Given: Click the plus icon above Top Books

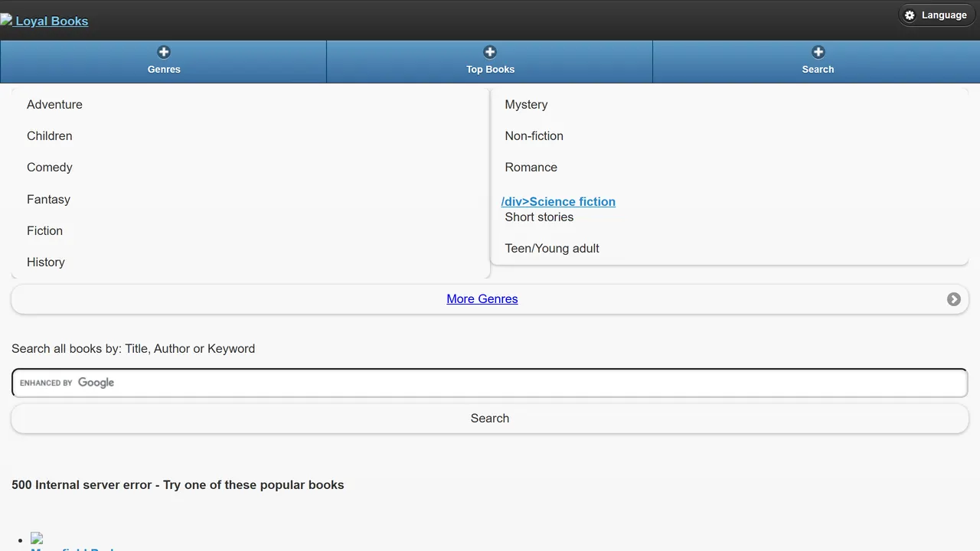Looking at the screenshot, I should point(490,52).
